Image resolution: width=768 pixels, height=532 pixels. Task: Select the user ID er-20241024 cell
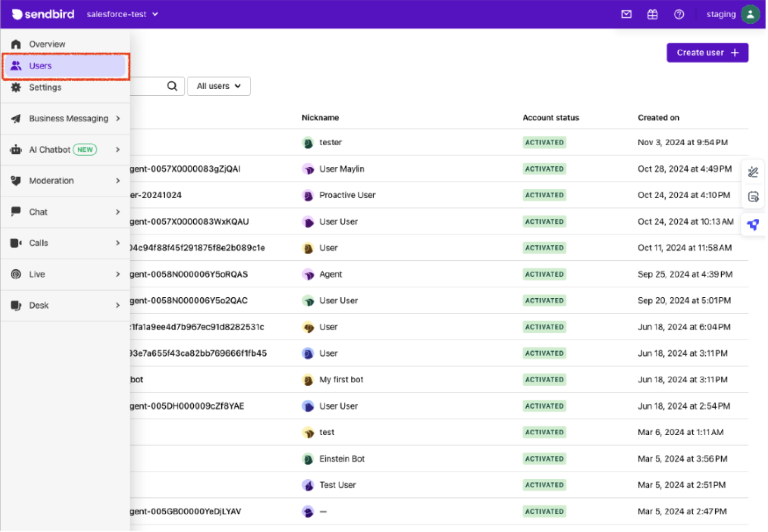tap(156, 195)
